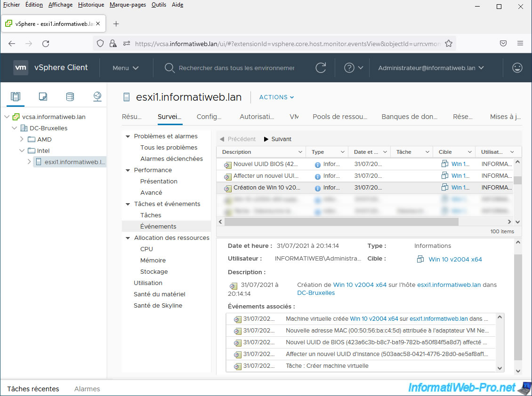Open Storage inventory view icon
532x396 pixels.
pyautogui.click(x=70, y=96)
